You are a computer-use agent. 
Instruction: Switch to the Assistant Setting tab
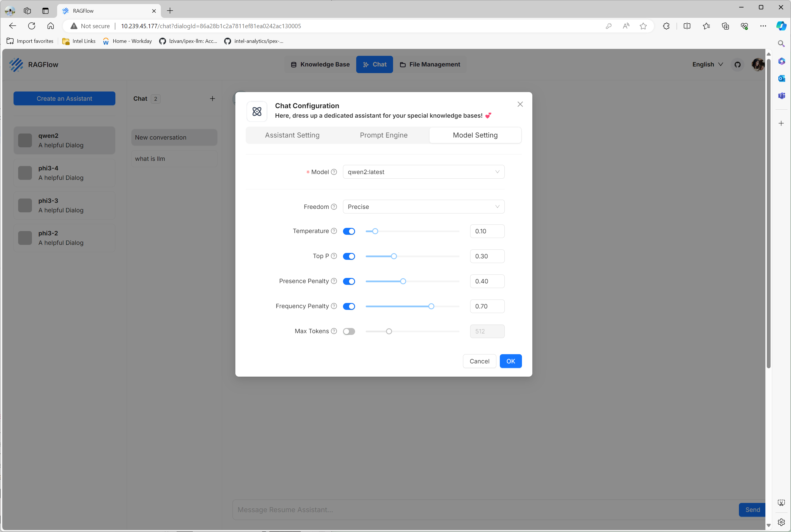tap(292, 136)
